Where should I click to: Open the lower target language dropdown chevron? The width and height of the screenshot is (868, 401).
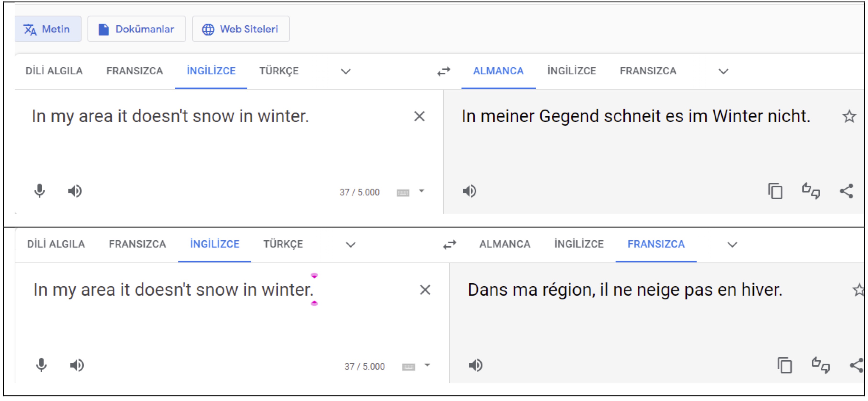tap(732, 244)
